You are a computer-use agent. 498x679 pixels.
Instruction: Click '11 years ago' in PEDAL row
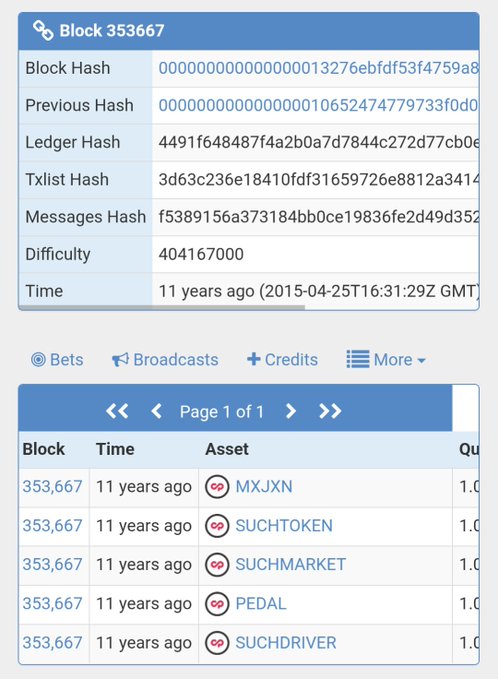(144, 604)
